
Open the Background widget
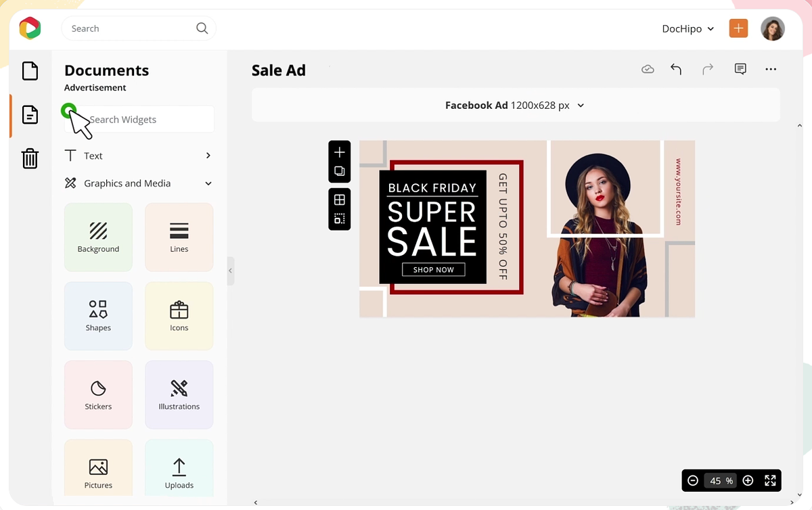pyautogui.click(x=98, y=237)
